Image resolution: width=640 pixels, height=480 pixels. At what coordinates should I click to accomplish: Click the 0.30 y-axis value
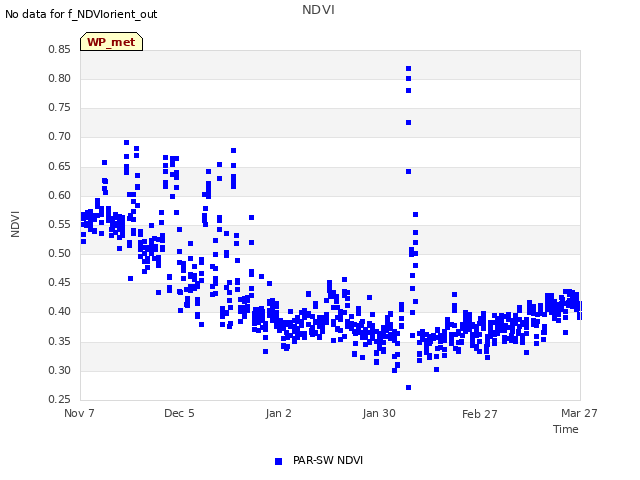tap(60, 371)
